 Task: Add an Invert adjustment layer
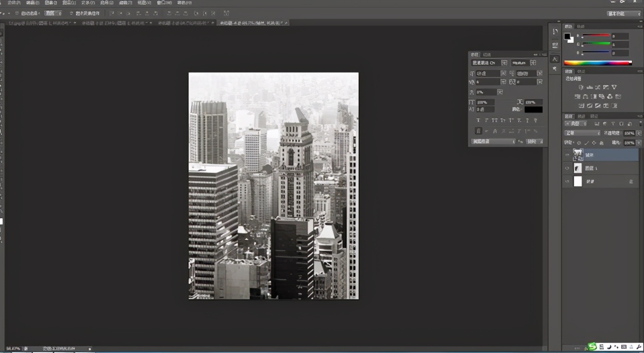[582, 106]
